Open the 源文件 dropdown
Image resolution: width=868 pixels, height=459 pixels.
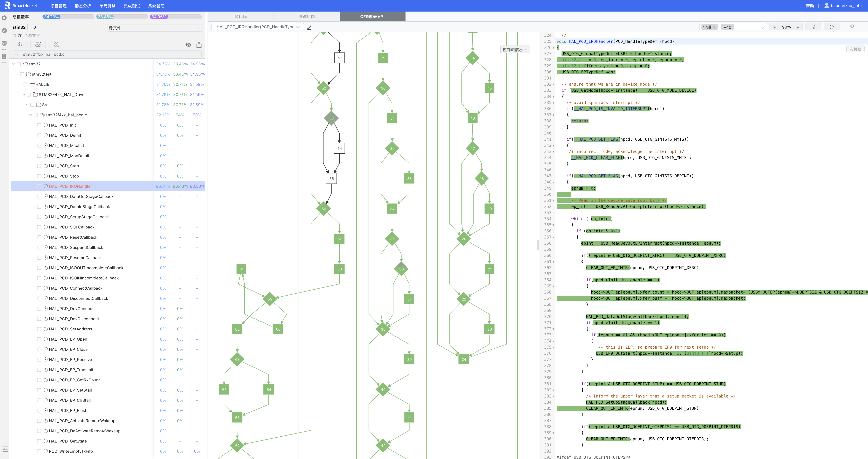coord(155,28)
